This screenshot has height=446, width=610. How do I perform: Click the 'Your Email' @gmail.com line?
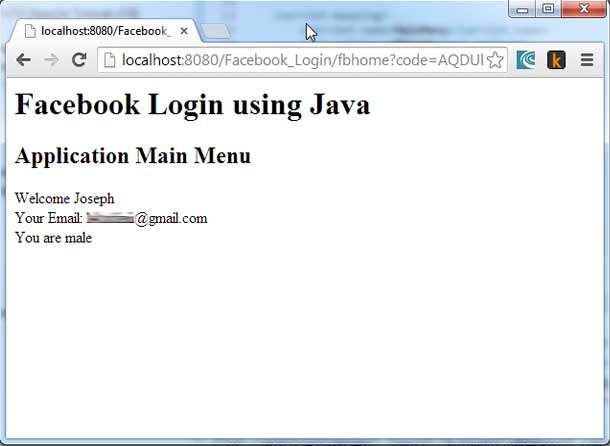[x=111, y=218]
